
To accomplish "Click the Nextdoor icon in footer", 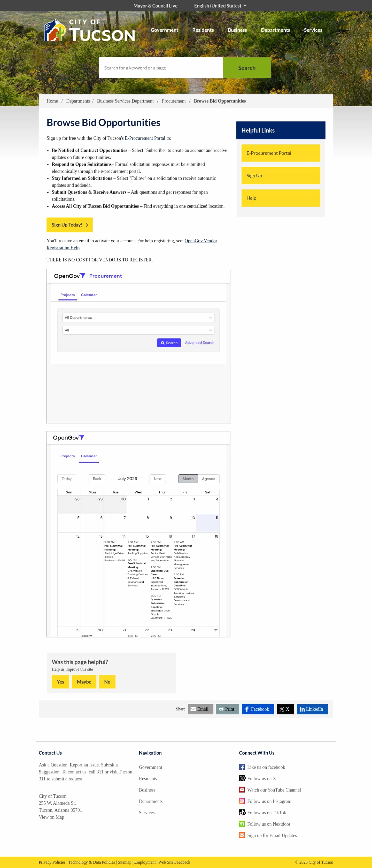I will (x=242, y=824).
